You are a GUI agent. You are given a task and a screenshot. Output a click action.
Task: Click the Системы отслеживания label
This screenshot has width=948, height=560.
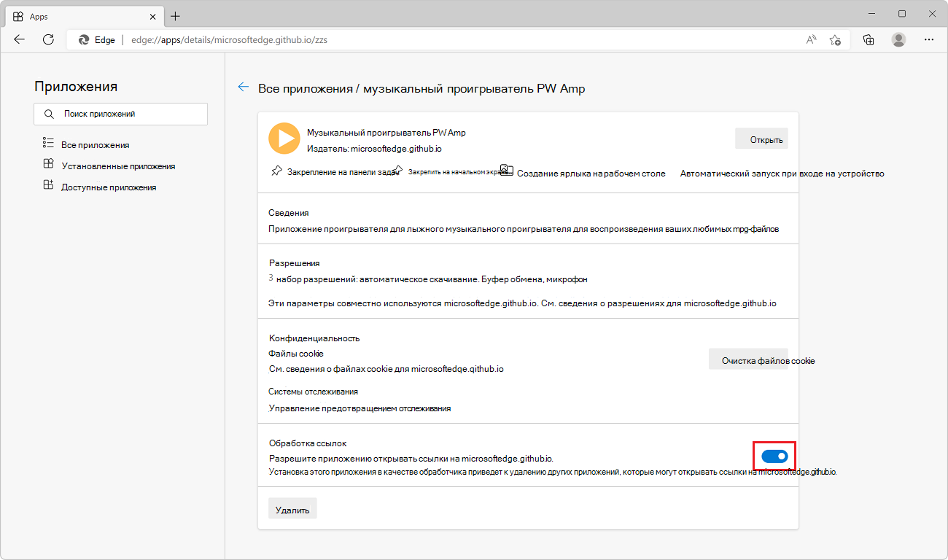click(x=313, y=392)
